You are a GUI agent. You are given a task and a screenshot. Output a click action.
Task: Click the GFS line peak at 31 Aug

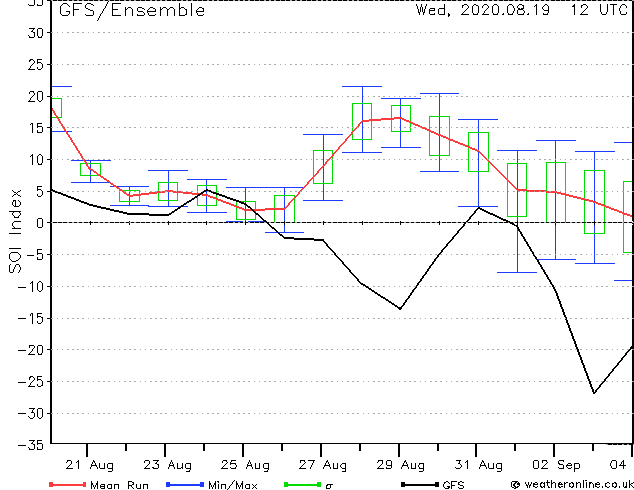[x=479, y=208]
